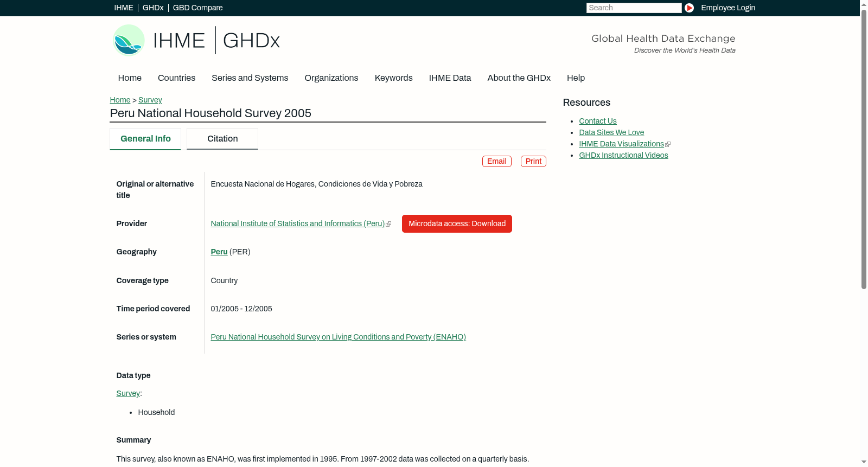
Task: Click the Print button
Action: (x=533, y=162)
